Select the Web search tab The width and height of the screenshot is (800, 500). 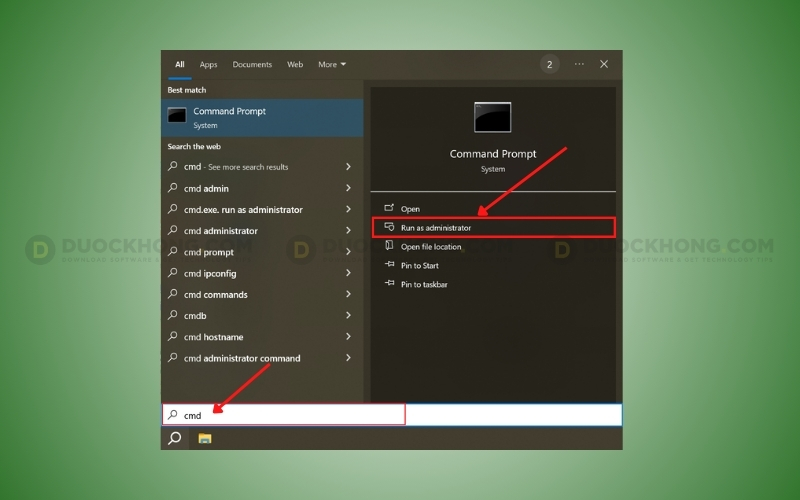tap(295, 64)
